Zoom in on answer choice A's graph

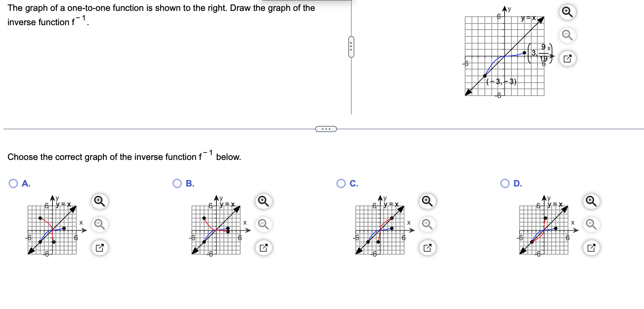(x=99, y=201)
